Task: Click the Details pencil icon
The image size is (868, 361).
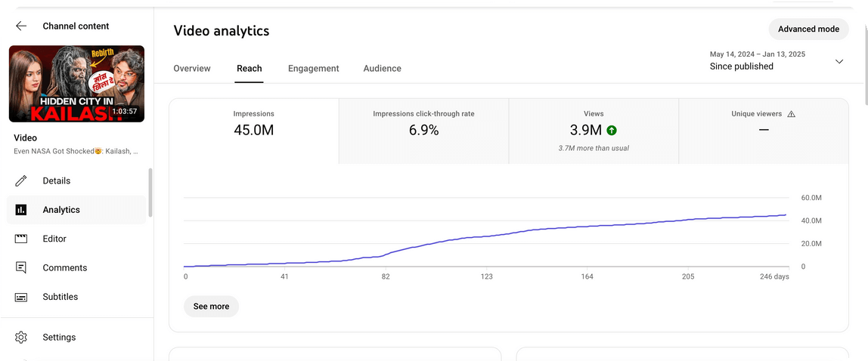Action: (x=21, y=180)
